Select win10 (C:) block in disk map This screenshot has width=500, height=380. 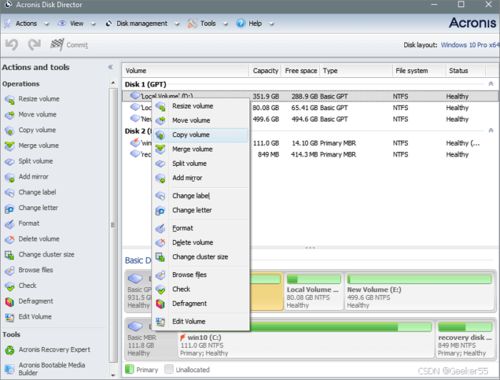coord(305,340)
